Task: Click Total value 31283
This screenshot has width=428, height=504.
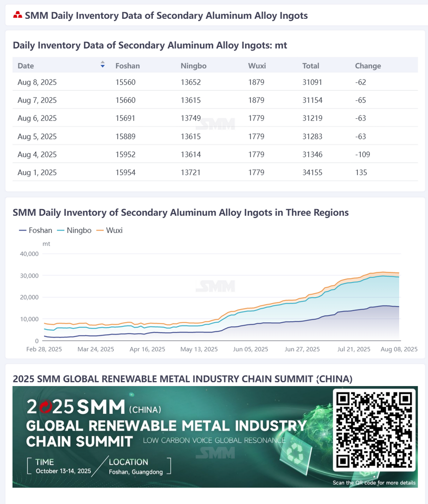Action: coord(312,137)
